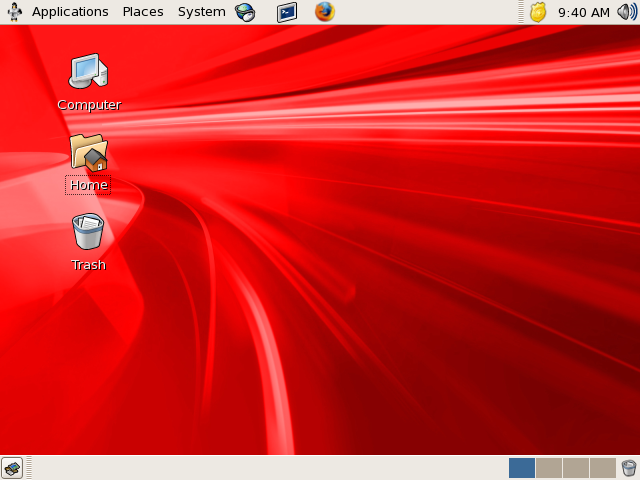Toggle the Show Desktop button
Image resolution: width=640 pixels, height=480 pixels.
pos(12,468)
